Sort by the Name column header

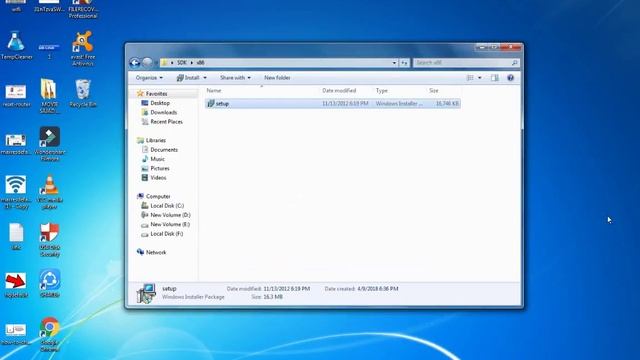pyautogui.click(x=214, y=91)
